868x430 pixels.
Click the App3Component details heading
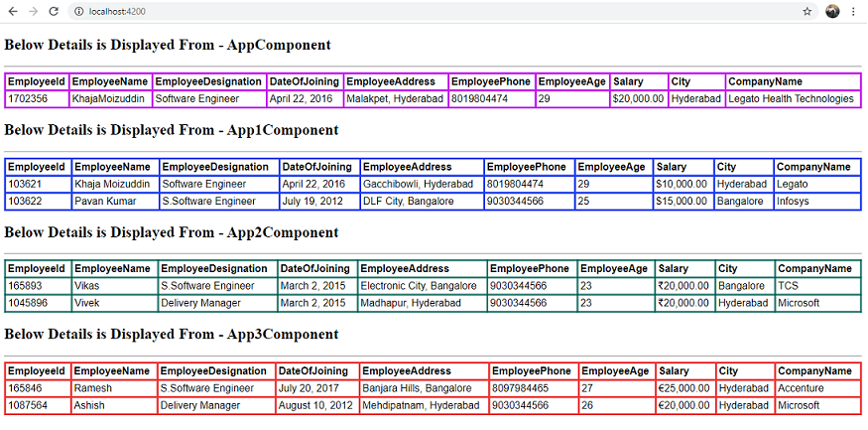(172, 334)
